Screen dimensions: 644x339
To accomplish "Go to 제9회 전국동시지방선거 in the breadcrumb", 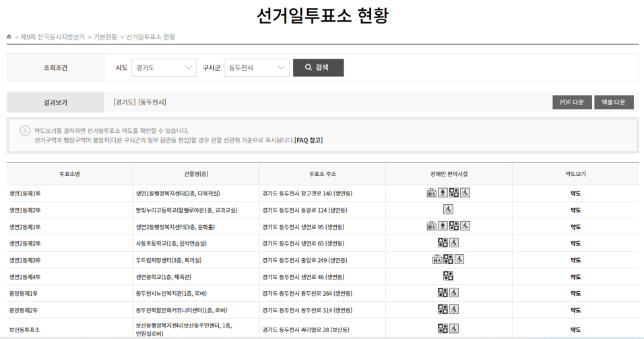I will coord(53,37).
